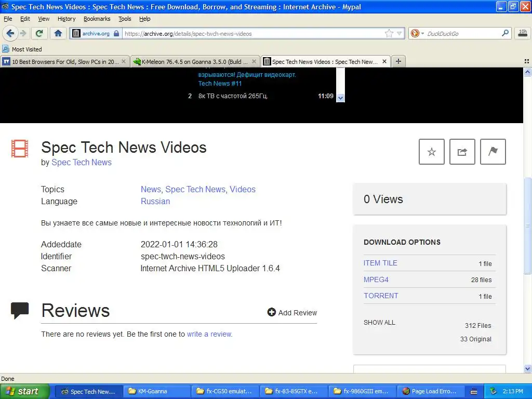Switch to K-Meleon 76.4.5 tab
The image size is (532, 399).
pos(195,61)
